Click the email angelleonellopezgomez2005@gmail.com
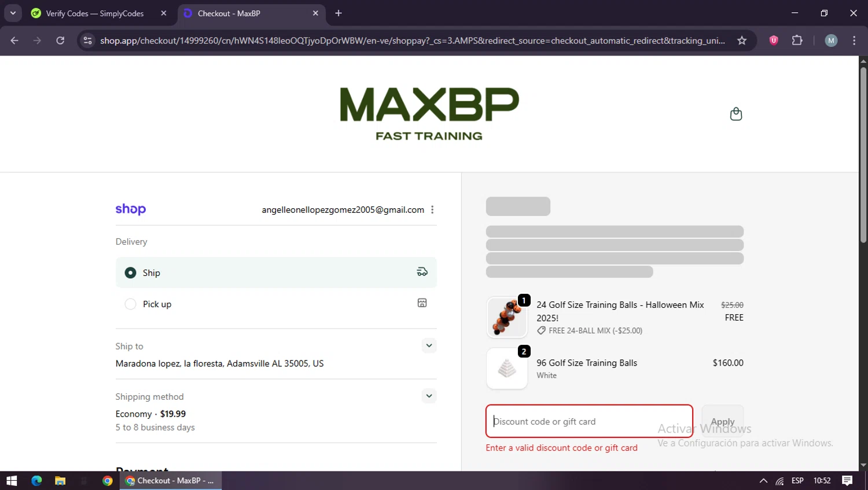Screen dimensions: 868x490 point(343,210)
